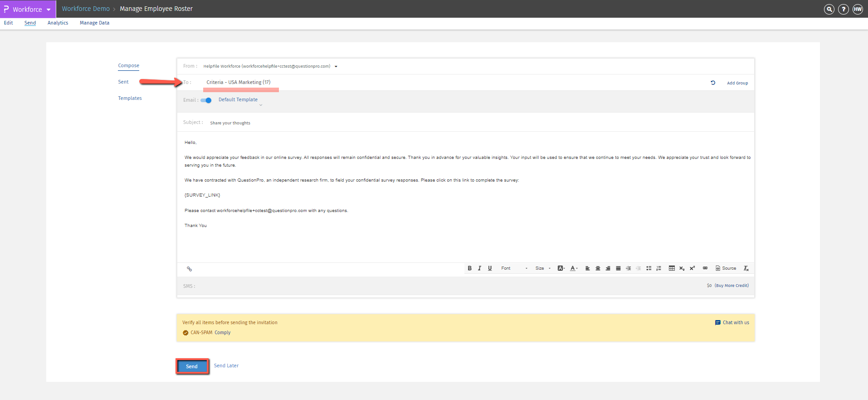This screenshot has height=400, width=868.
Task: Click the To recipient field Criteria - USA Marketing
Action: (x=239, y=82)
